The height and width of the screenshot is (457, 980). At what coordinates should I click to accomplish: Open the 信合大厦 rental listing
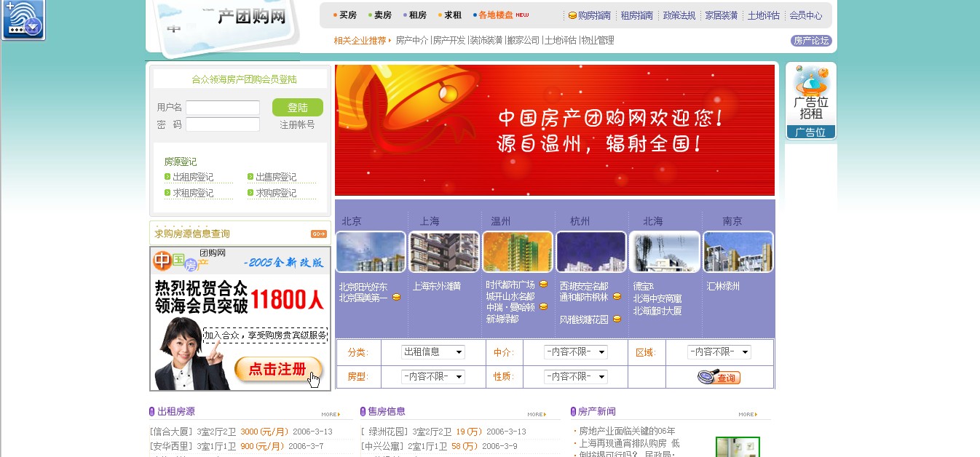click(x=171, y=432)
